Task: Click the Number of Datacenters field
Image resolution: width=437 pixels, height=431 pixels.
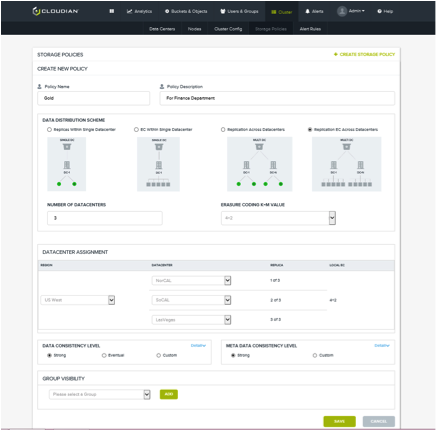Action: click(105, 218)
